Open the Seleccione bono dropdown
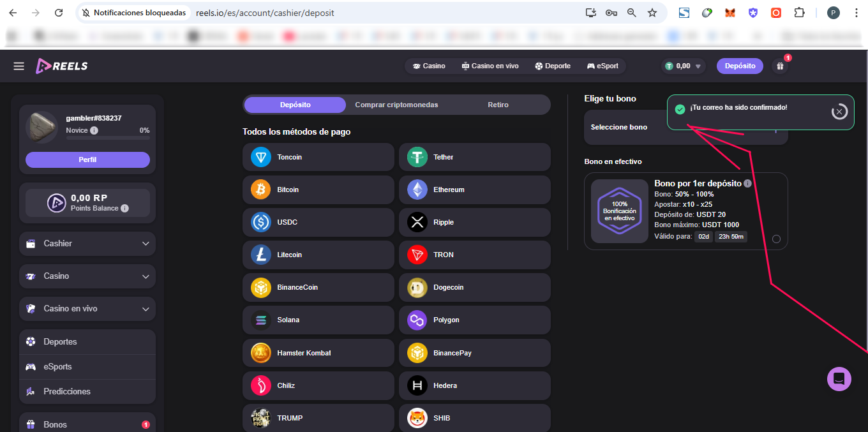 (x=686, y=127)
